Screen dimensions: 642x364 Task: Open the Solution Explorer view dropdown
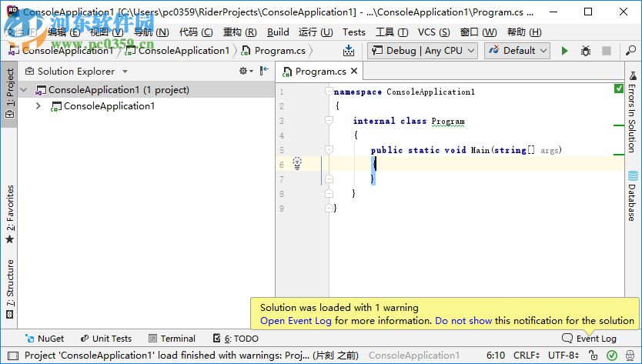125,72
